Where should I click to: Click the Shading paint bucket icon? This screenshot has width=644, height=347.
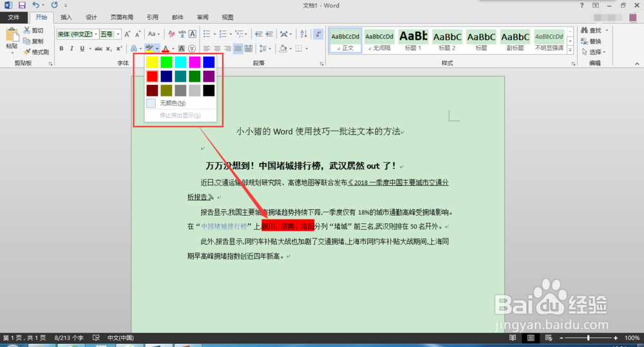(283, 48)
